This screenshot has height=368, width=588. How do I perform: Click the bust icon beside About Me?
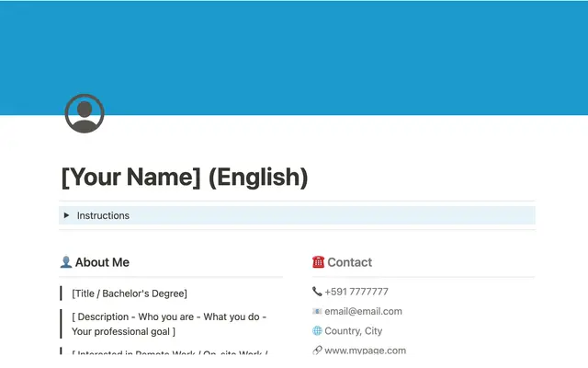(x=66, y=262)
